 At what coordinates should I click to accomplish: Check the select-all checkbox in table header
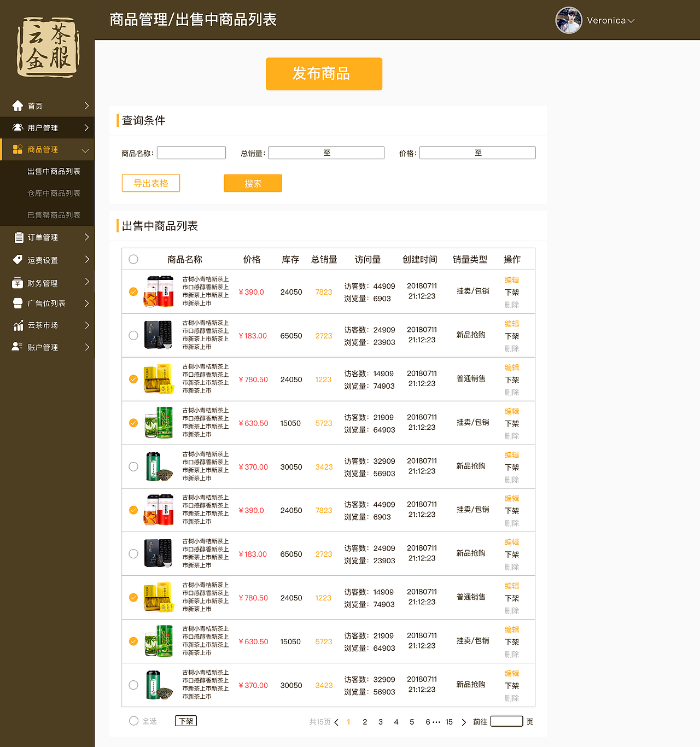pos(133,259)
